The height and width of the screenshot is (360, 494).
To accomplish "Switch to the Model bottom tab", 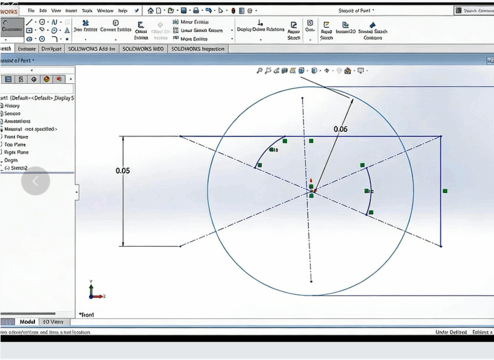I will click(x=27, y=322).
